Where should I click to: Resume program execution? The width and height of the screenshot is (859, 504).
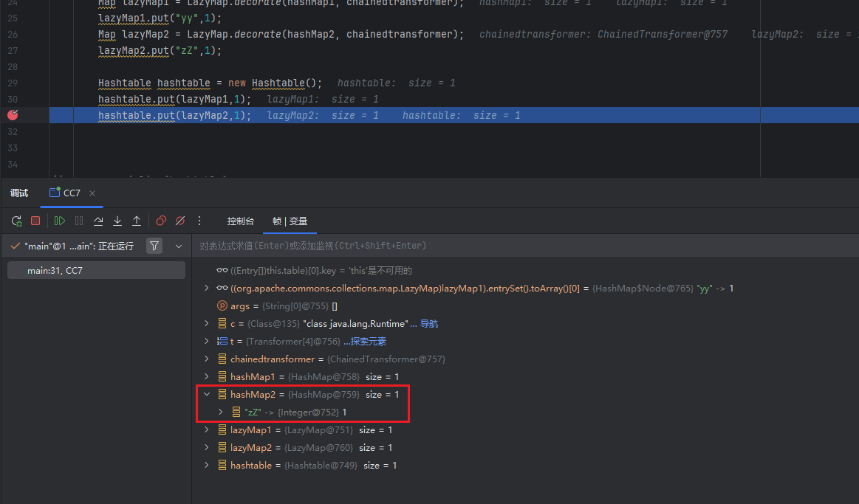(x=60, y=221)
